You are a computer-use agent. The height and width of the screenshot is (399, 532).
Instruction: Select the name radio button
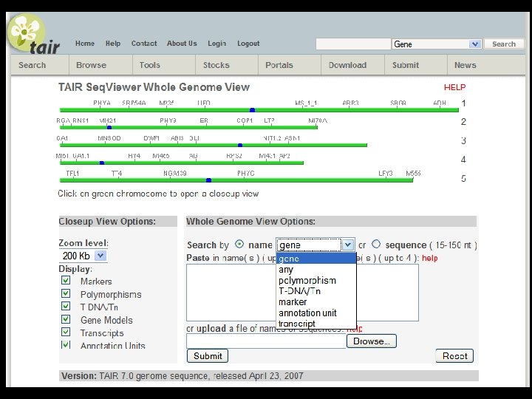239,244
